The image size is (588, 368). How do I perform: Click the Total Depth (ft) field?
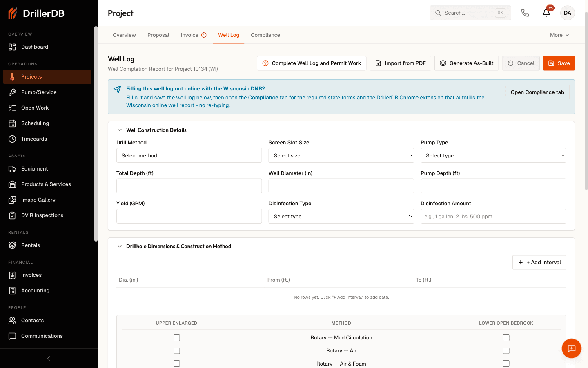(189, 186)
